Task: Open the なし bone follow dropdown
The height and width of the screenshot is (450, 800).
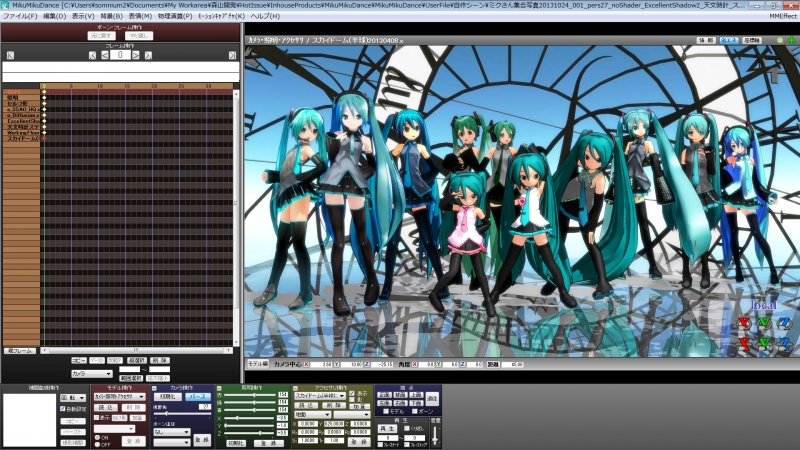Action: [x=171, y=432]
